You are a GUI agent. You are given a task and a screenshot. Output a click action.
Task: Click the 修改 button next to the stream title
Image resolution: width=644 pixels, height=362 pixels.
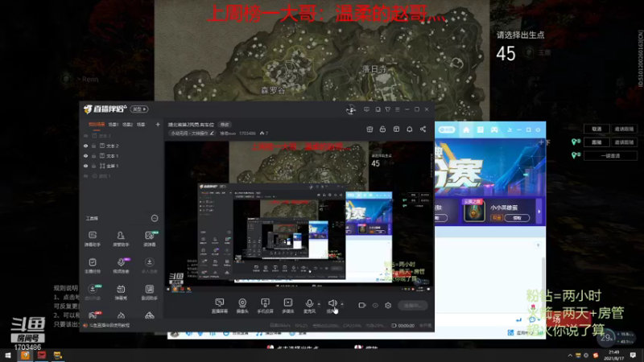[225, 125]
